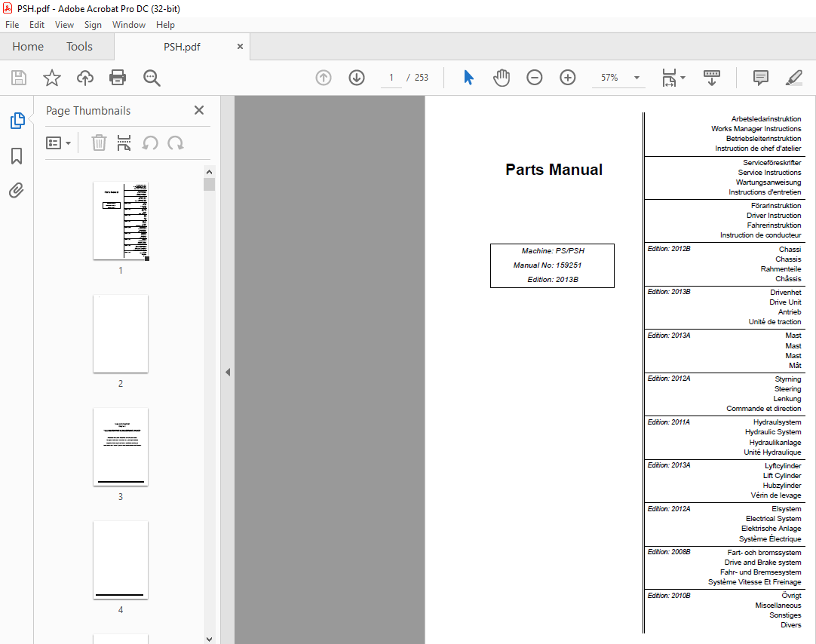The width and height of the screenshot is (816, 644).
Task: Rotate the page clockwise
Action: pyautogui.click(x=176, y=143)
